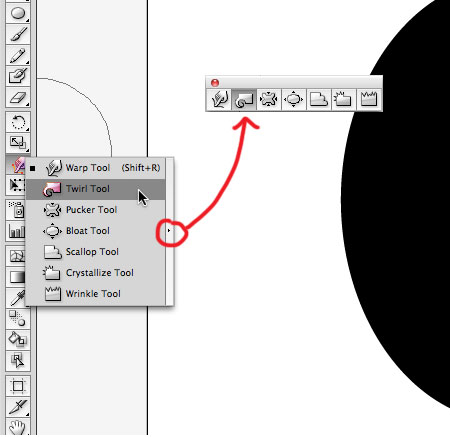Select the Column Graph tool

pos(16,231)
